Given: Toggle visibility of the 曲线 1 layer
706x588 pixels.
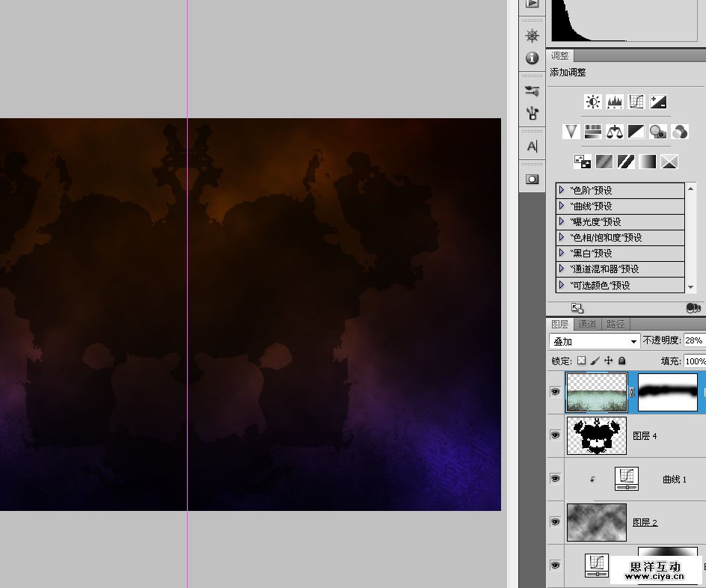Looking at the screenshot, I should (555, 478).
